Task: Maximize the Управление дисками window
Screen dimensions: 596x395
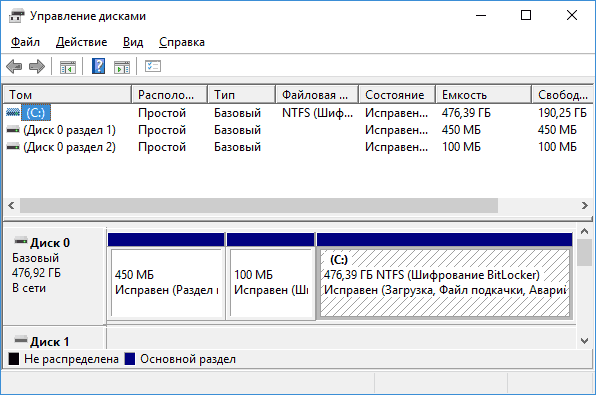Action: (x=526, y=16)
